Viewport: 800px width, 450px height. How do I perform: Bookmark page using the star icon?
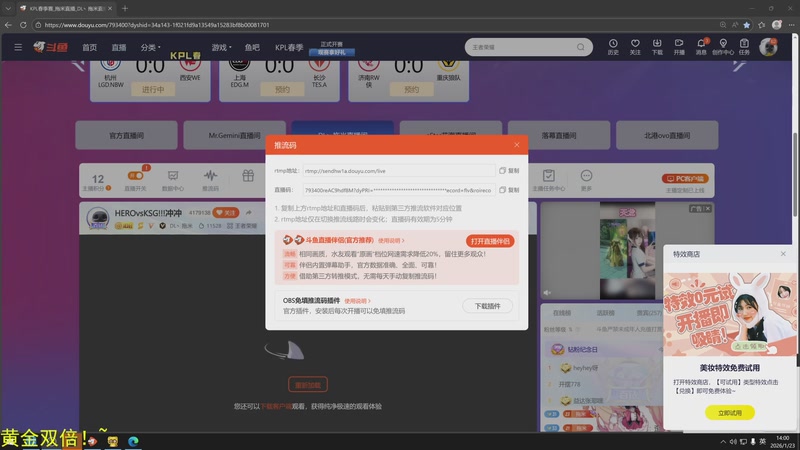[747, 24]
